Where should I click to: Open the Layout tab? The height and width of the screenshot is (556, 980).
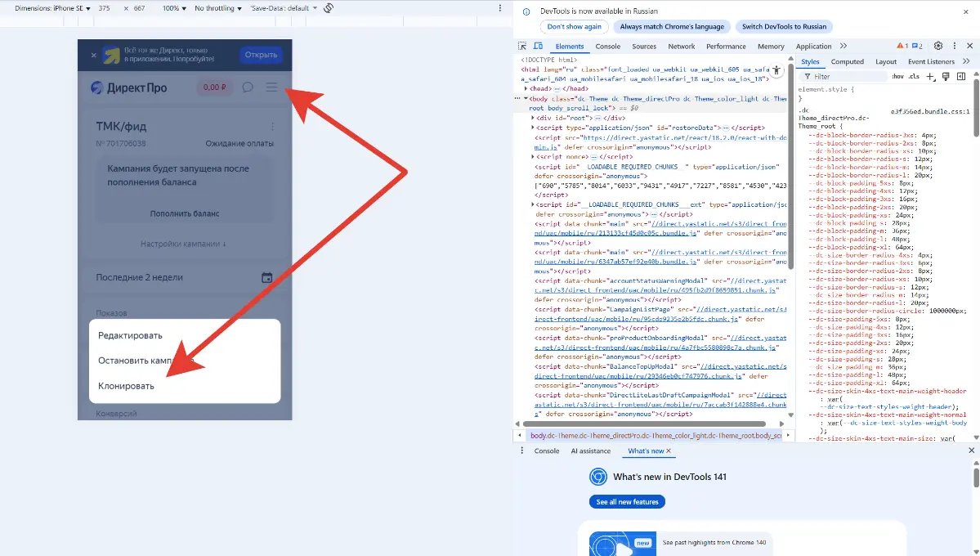tap(886, 61)
